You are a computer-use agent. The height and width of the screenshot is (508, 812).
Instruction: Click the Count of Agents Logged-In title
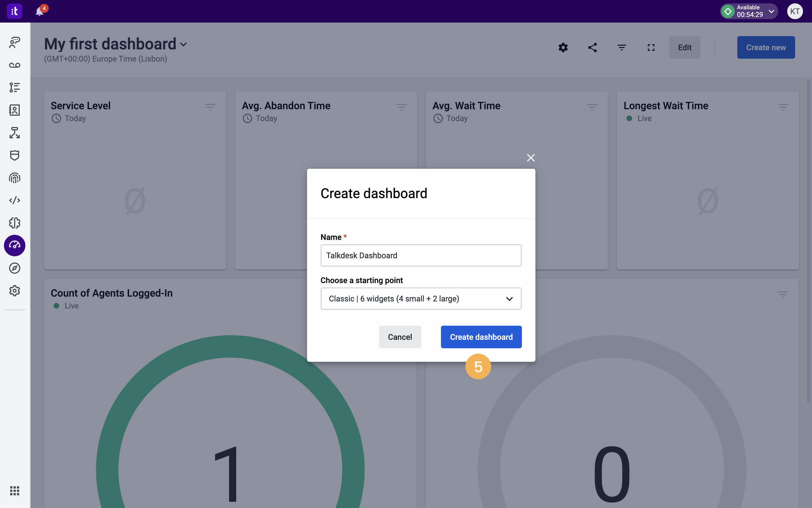click(x=112, y=293)
